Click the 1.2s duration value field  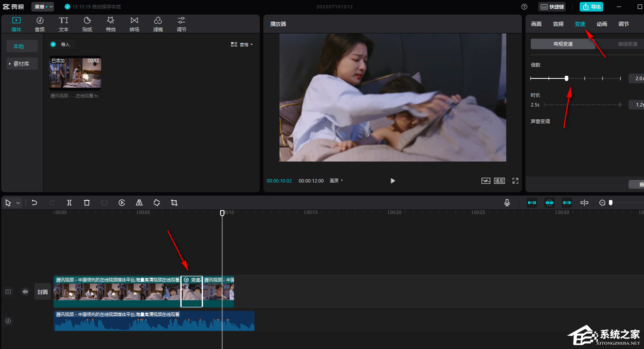pyautogui.click(x=637, y=105)
